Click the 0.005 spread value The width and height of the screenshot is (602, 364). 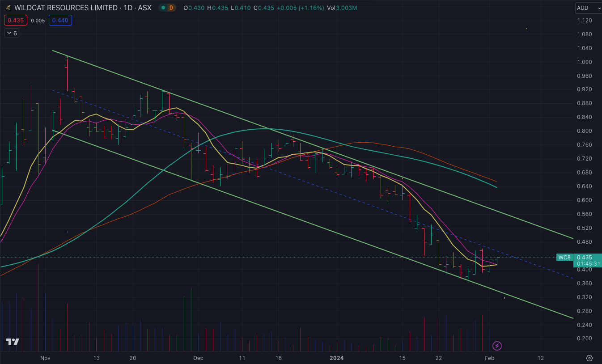(x=38, y=20)
